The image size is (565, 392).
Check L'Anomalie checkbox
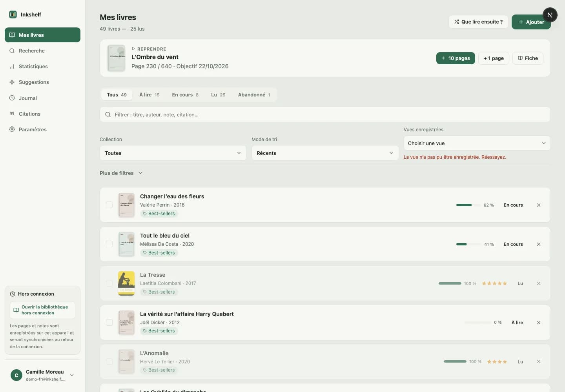tap(109, 361)
